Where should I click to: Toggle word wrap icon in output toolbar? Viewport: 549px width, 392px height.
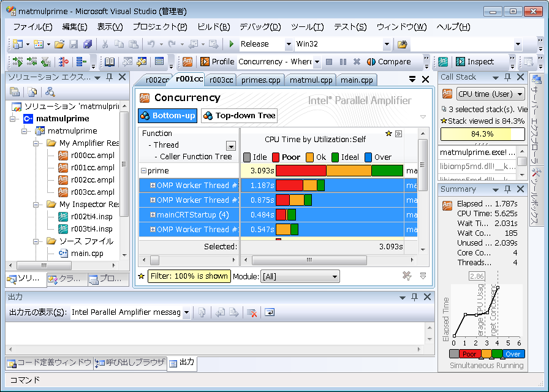point(270,312)
